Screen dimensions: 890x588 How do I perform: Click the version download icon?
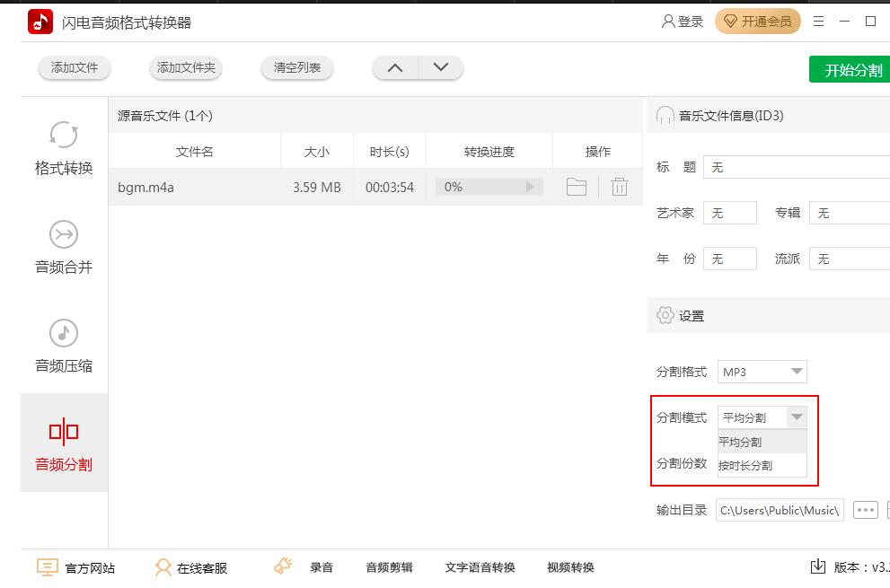pyautogui.click(x=818, y=566)
